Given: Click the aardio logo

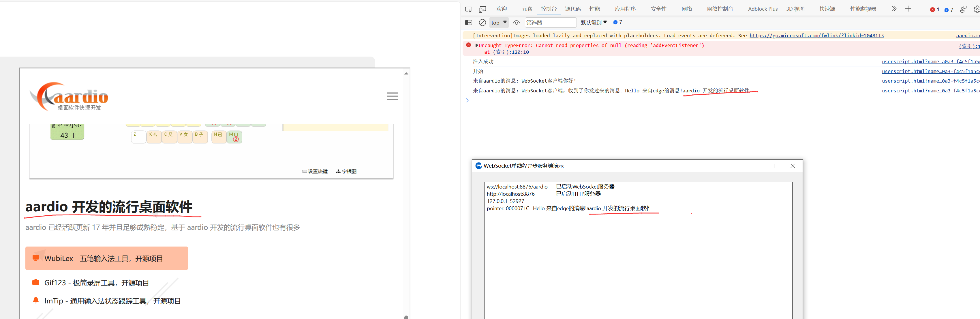Looking at the screenshot, I should [x=69, y=97].
